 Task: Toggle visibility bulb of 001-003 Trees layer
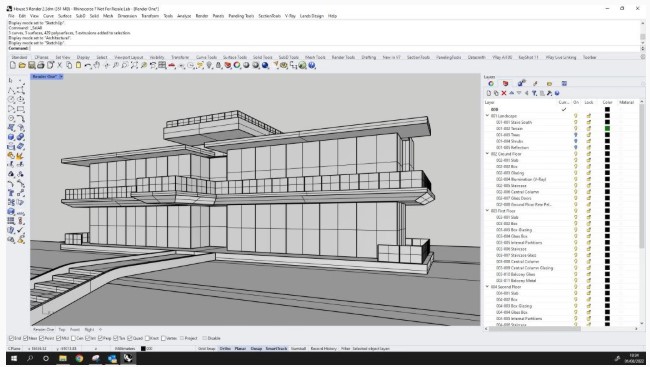575,135
